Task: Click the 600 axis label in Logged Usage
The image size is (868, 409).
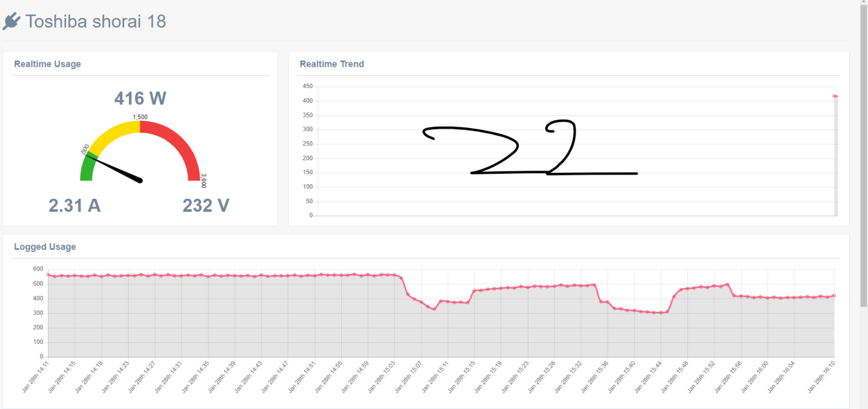Action: coord(38,269)
